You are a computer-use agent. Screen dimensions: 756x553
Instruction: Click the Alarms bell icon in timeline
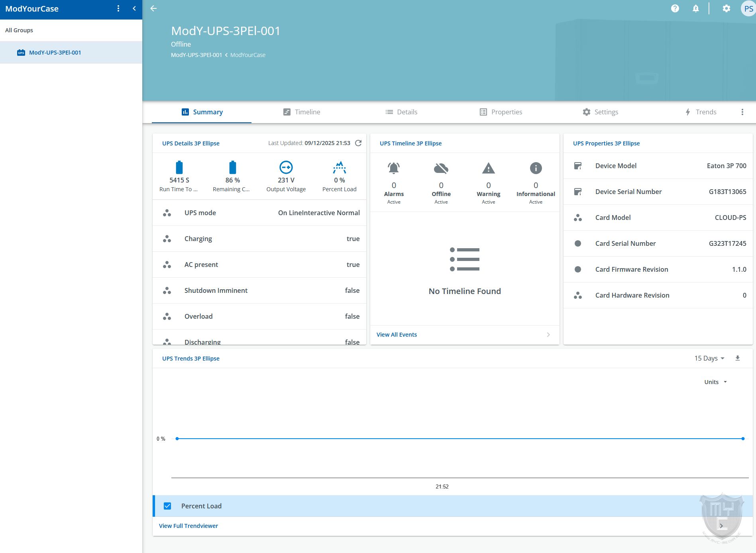[x=393, y=168]
